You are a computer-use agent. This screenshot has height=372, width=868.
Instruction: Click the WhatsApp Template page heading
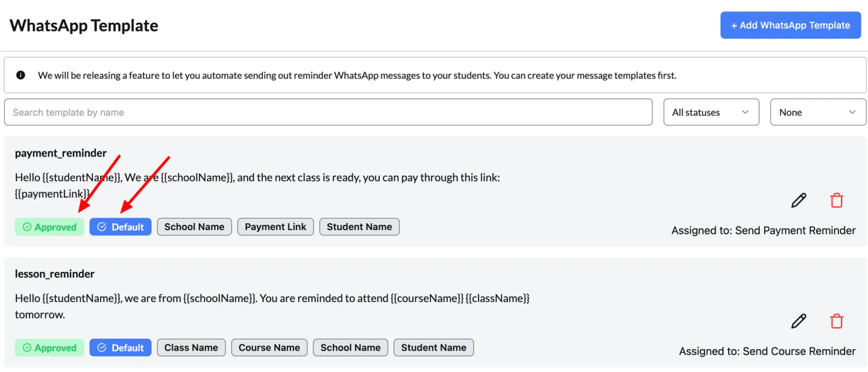tap(84, 25)
